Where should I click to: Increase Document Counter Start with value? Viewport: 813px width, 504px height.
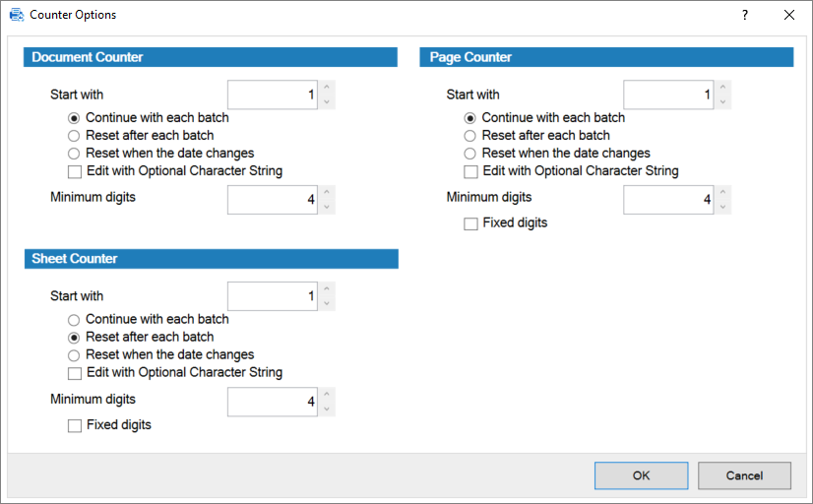pos(327,89)
